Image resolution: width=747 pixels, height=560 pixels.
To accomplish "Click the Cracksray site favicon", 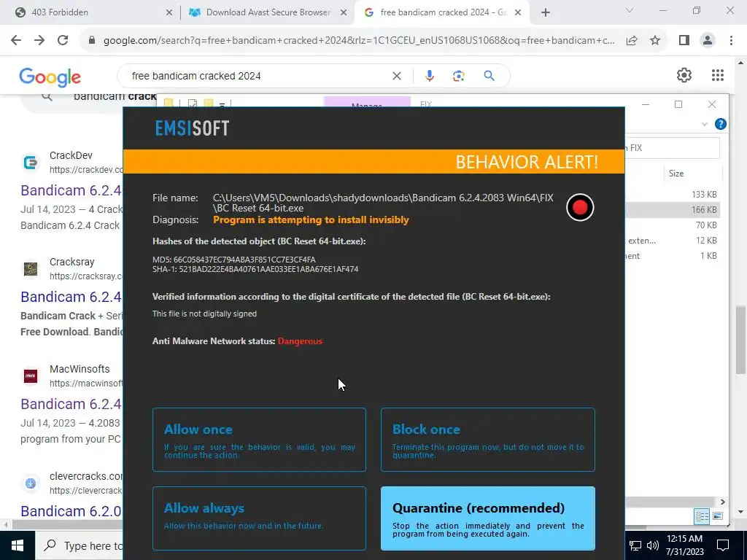I will tap(31, 269).
